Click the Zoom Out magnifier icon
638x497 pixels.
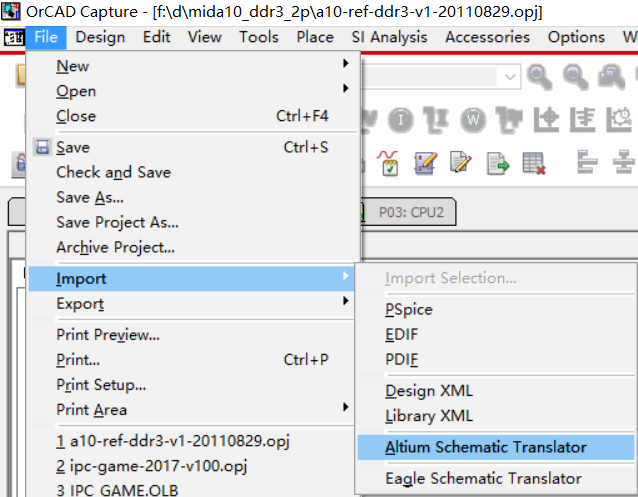pos(575,77)
